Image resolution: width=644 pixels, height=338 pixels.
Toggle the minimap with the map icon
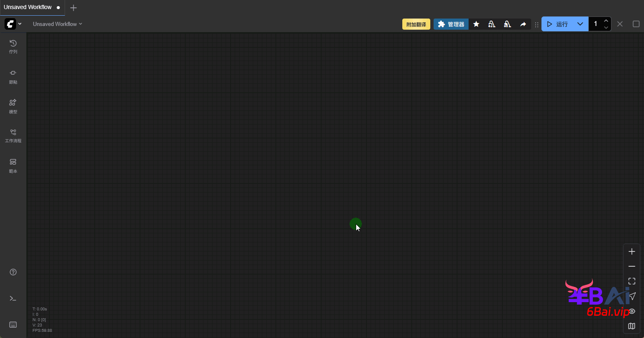(x=632, y=326)
